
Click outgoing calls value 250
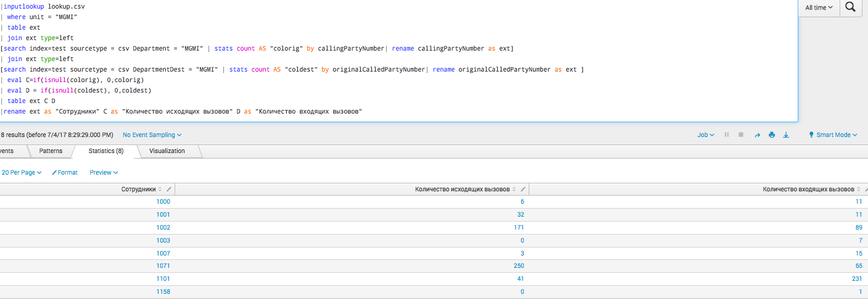click(519, 266)
